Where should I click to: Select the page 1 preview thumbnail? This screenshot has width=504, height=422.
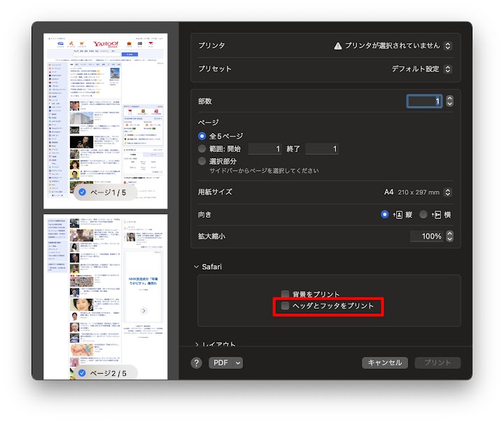(106, 121)
